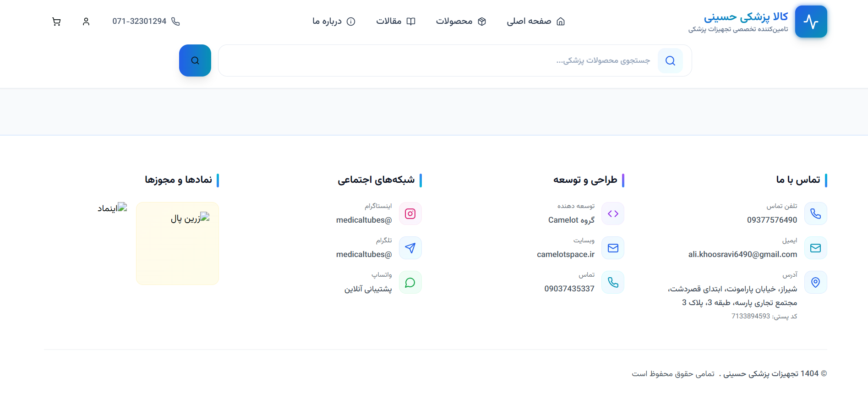Open محصولات menu item

pos(461,22)
